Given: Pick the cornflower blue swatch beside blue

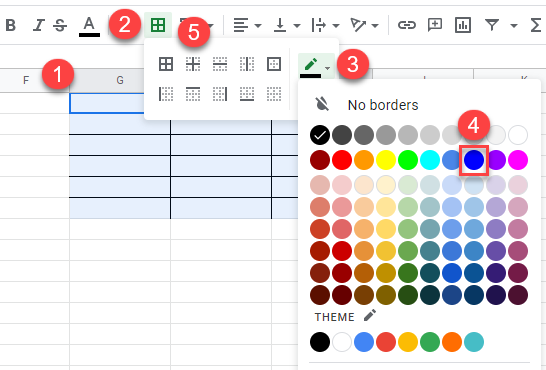Looking at the screenshot, I should pos(452,160).
